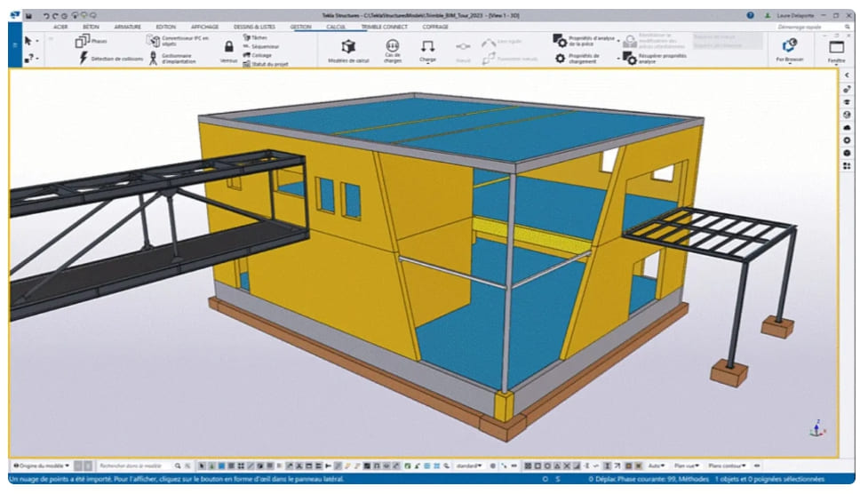This screenshot has height=494, width=868.
Task: Open the Phases tool
Action: [x=91, y=41]
